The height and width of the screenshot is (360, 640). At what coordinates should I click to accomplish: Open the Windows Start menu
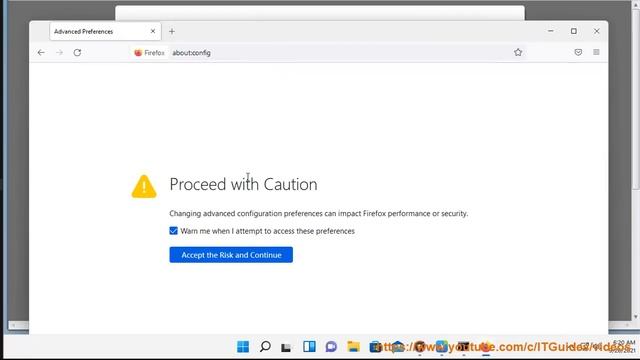click(243, 347)
